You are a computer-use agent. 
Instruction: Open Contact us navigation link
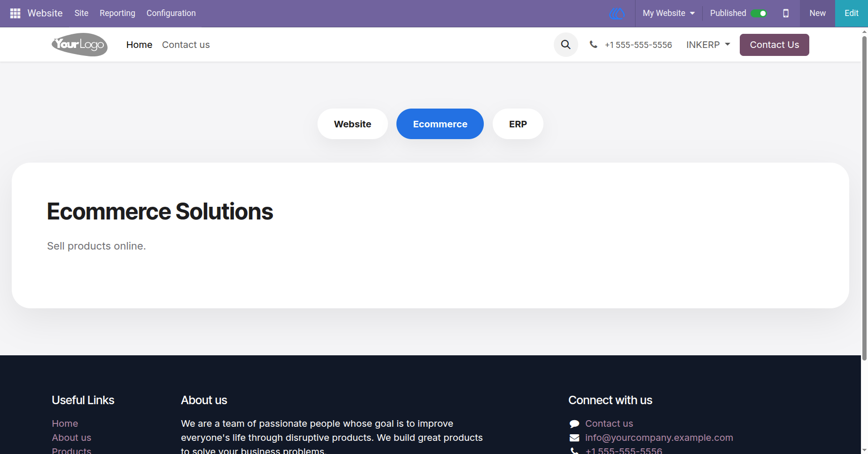[186, 45]
